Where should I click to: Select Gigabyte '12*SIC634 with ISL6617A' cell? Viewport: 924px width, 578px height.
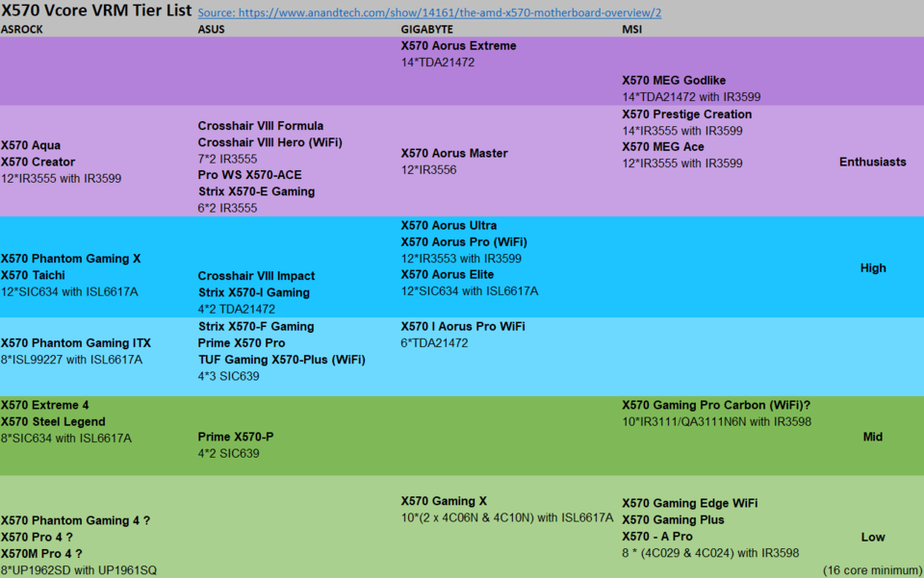coord(470,291)
